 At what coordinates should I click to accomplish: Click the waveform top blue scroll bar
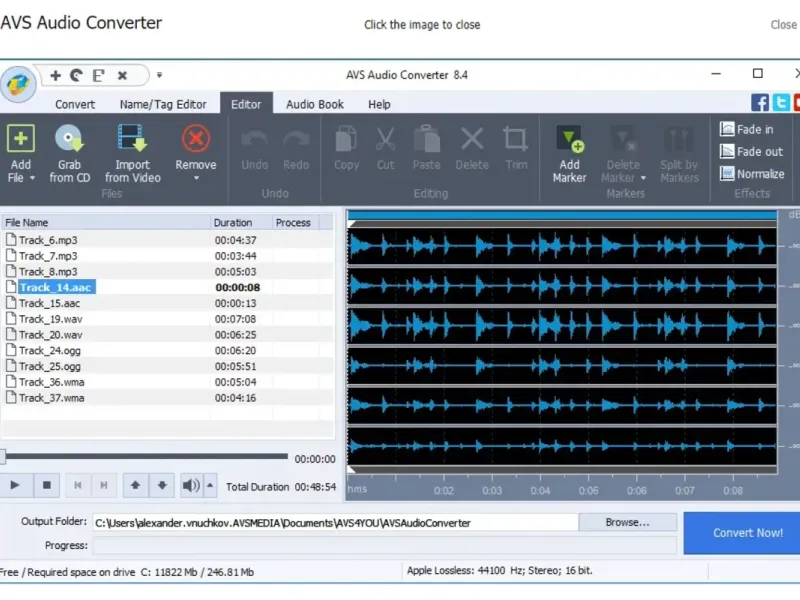tap(562, 215)
